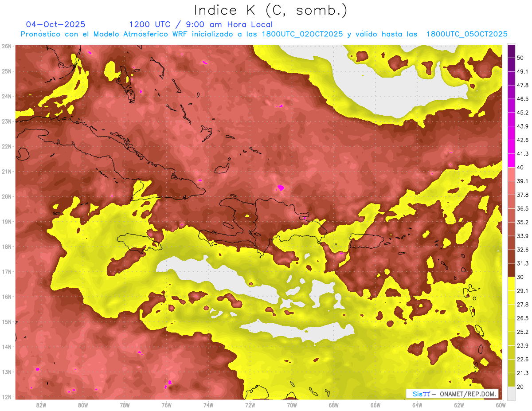Click the longitude label "78W"
This screenshot has width=532, height=411.
pos(125,405)
